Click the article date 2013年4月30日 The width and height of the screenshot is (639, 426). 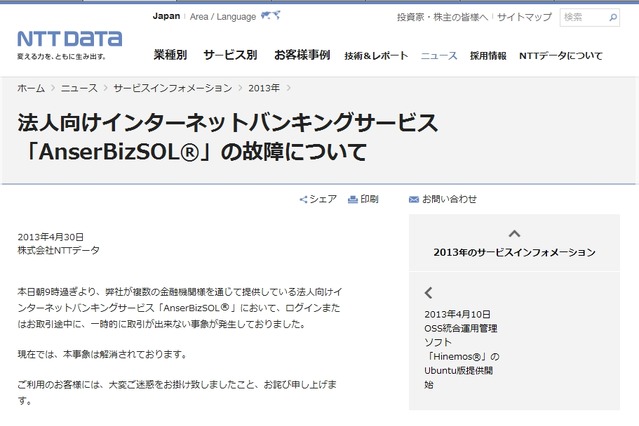pyautogui.click(x=51, y=237)
